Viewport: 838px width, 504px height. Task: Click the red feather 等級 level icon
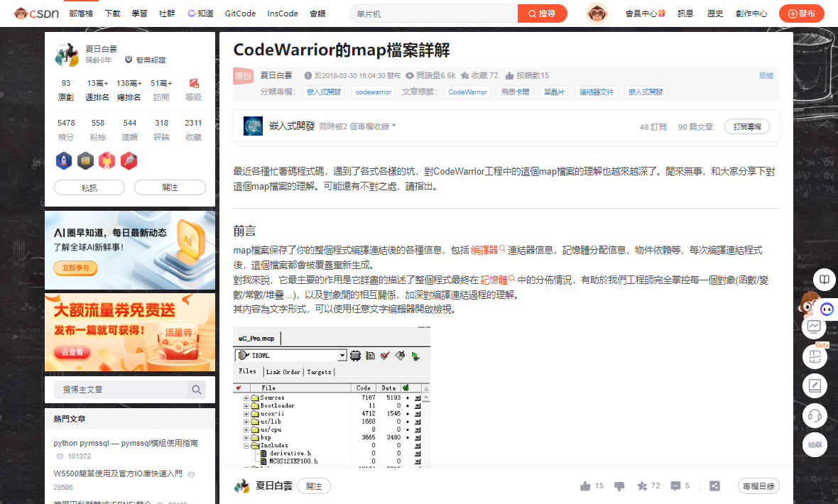click(193, 83)
